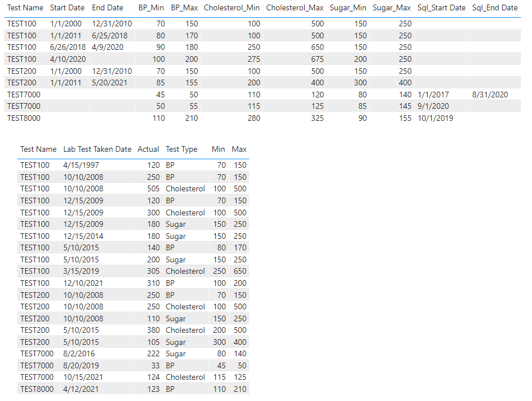Viewport: 532px width, 401px height.
Task: Select the 5/20/2021 end date cell
Action: (x=109, y=83)
